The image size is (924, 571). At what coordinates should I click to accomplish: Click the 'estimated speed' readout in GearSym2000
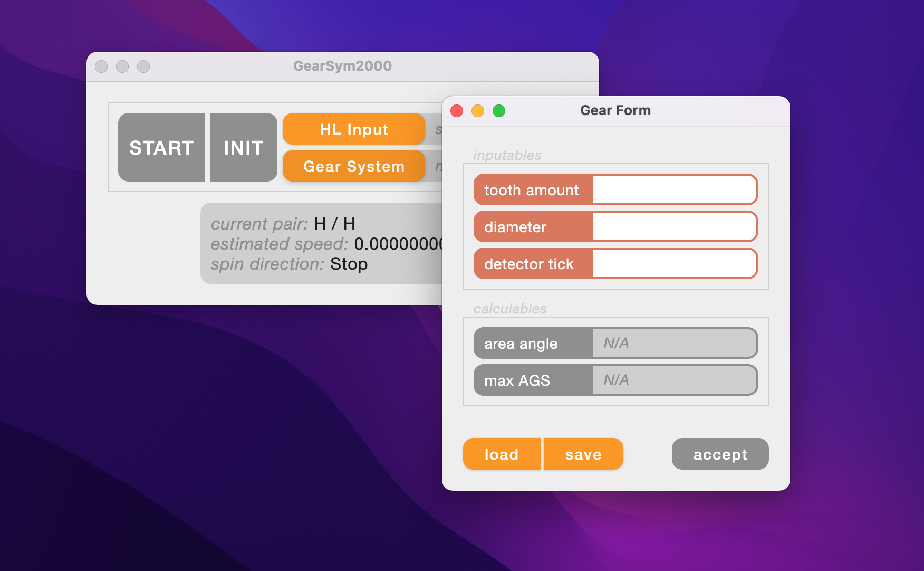click(x=326, y=244)
